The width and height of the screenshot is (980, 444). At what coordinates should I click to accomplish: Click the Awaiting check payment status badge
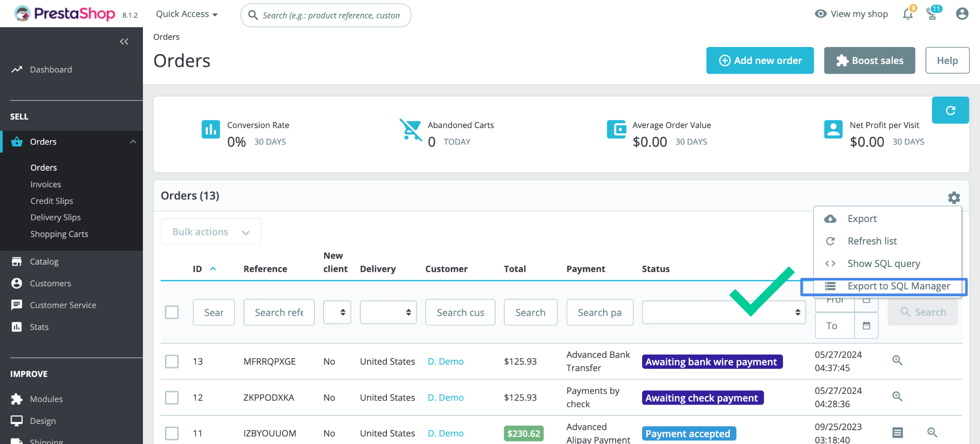point(702,398)
